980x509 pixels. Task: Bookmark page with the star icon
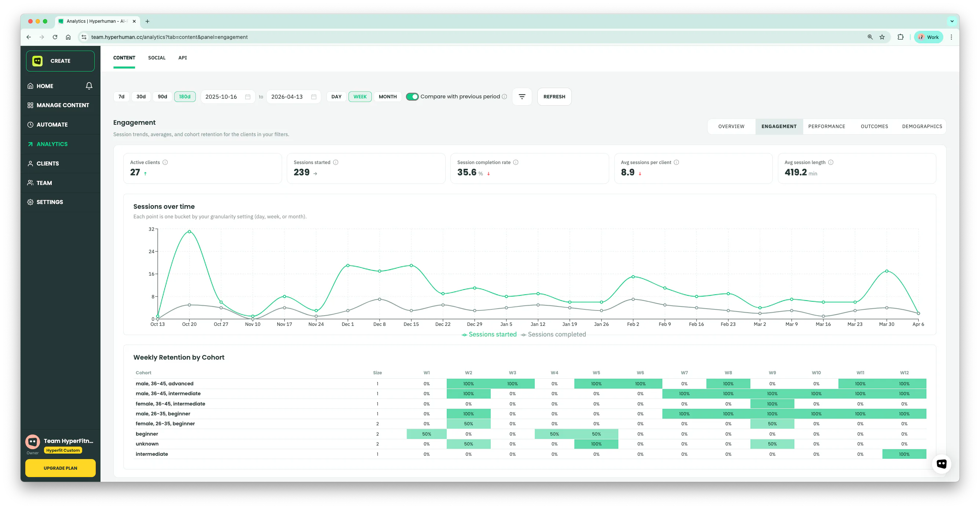(882, 37)
